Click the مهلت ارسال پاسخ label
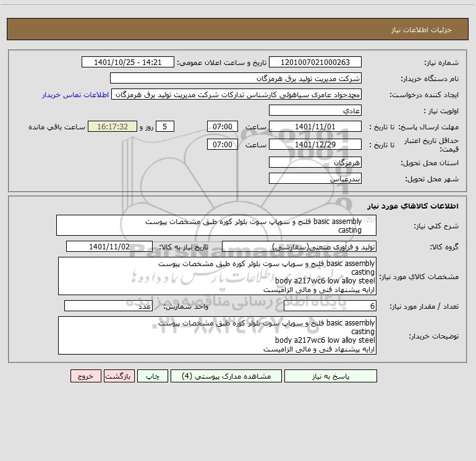 [428, 127]
